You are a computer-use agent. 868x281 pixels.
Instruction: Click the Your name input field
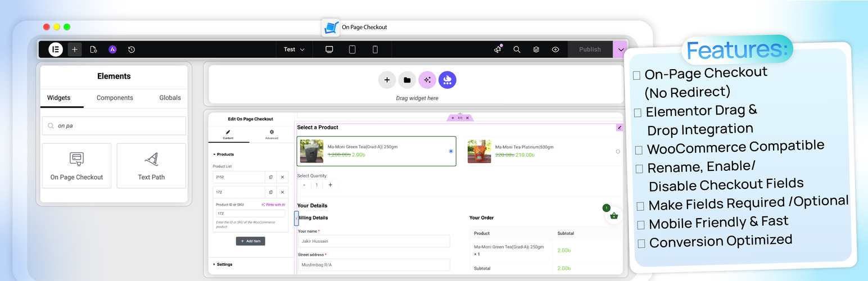[374, 241]
